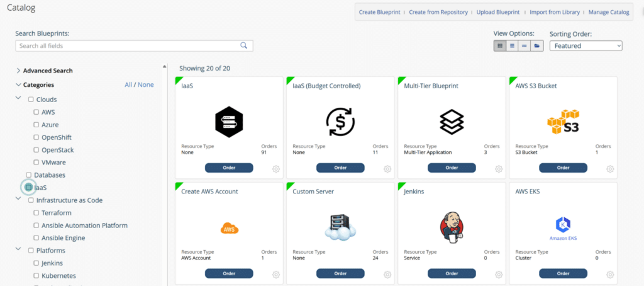
Task: Collapse the Clouds category group
Action: point(18,98)
